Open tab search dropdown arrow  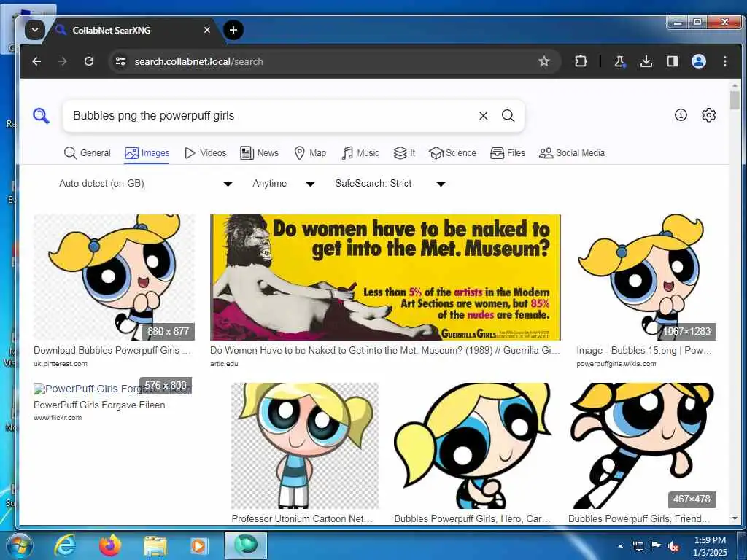35,30
